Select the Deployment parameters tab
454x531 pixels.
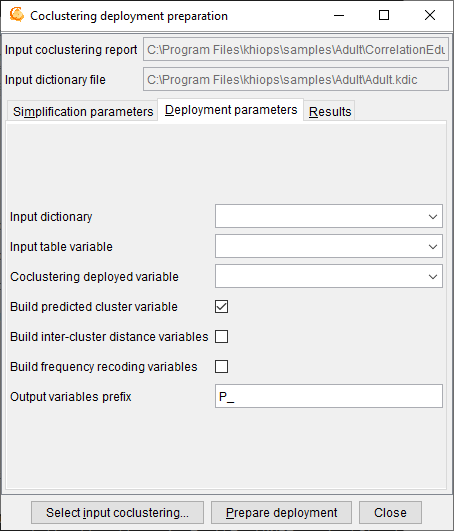point(231,110)
